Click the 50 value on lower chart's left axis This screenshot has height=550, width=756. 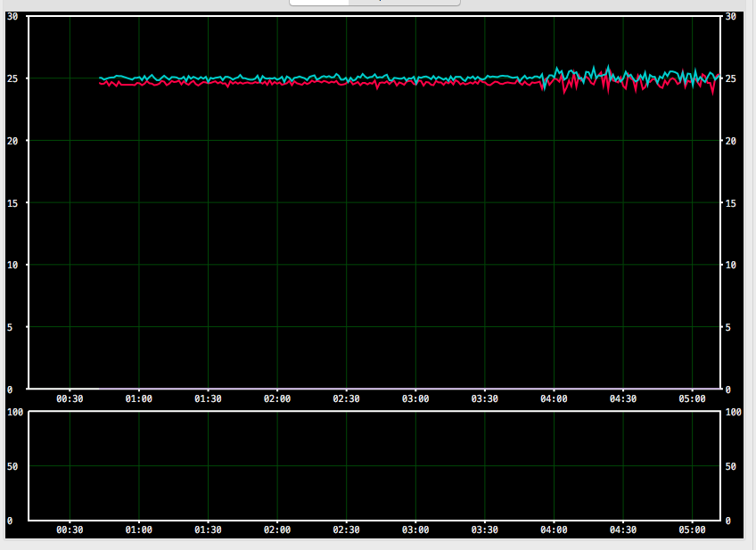pyautogui.click(x=12, y=466)
